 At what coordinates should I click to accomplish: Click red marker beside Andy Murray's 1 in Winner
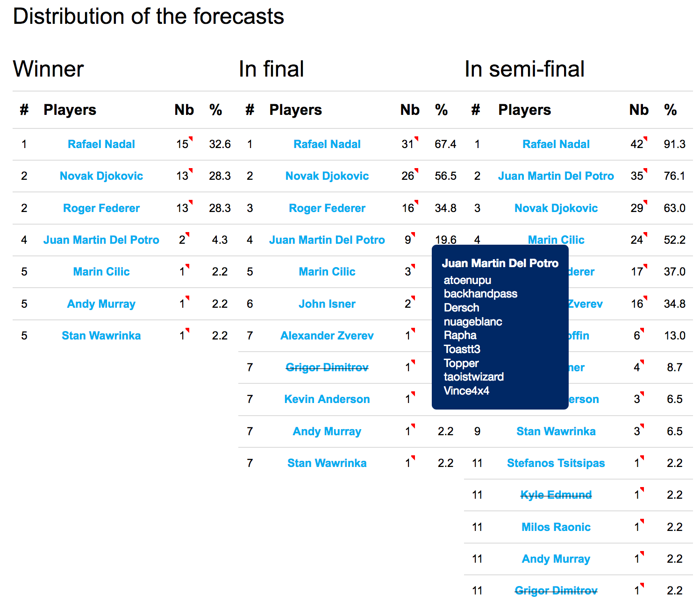(187, 298)
